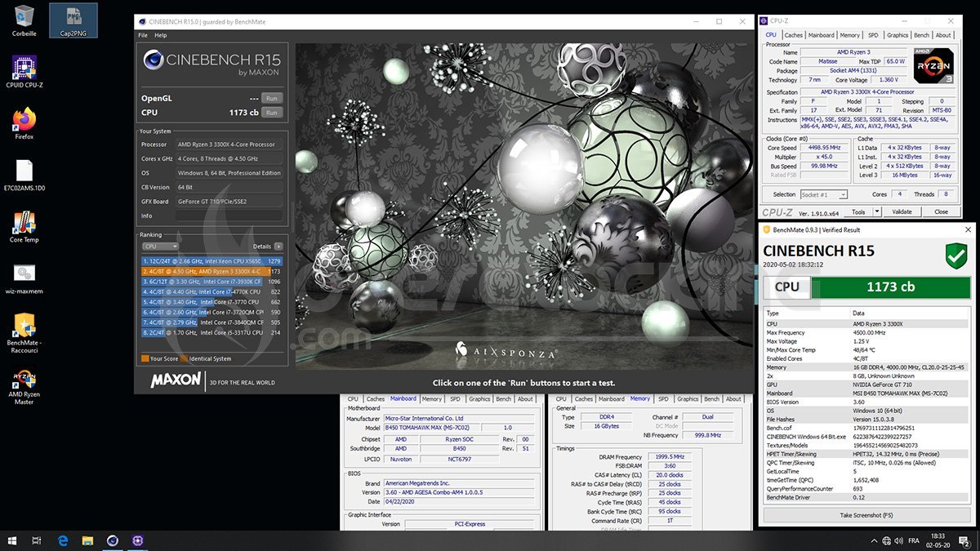Viewport: 980px width, 551px height.
Task: Click Validate in CPU-Z
Action: point(902,211)
